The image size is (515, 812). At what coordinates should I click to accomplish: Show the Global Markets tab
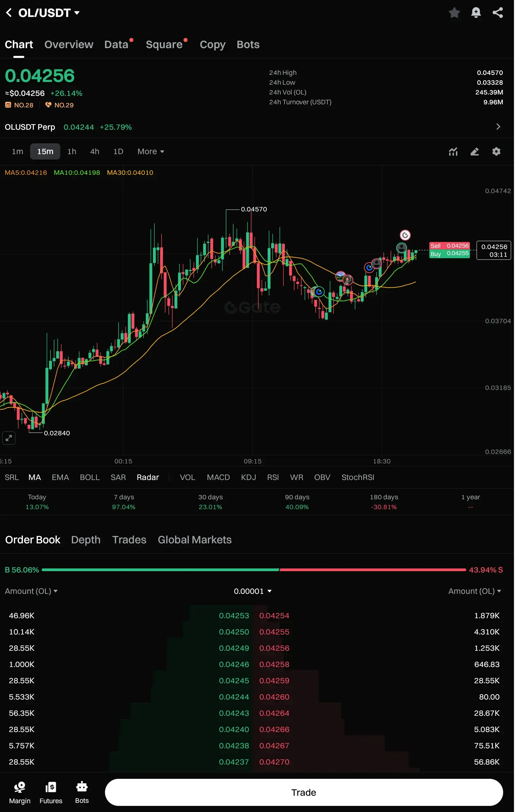(x=195, y=540)
